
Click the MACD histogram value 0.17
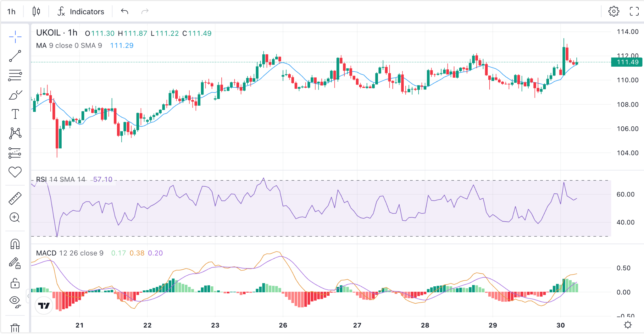coord(119,253)
